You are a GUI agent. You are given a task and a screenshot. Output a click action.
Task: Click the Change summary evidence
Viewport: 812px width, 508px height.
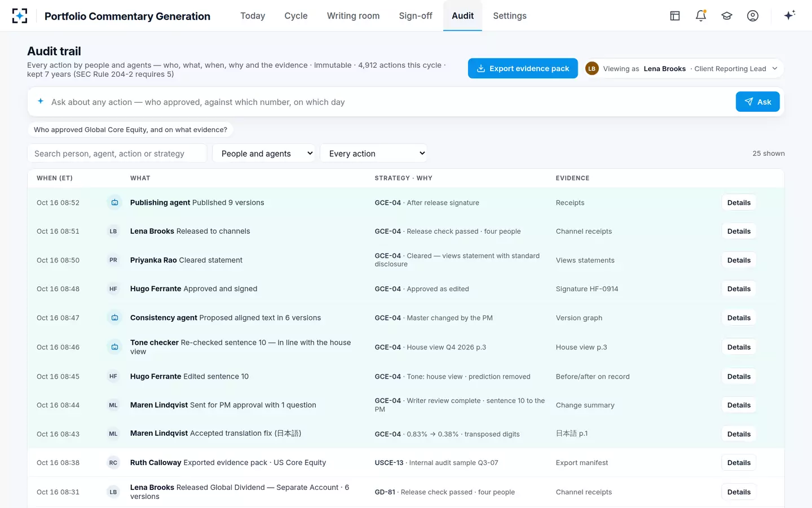tap(585, 405)
